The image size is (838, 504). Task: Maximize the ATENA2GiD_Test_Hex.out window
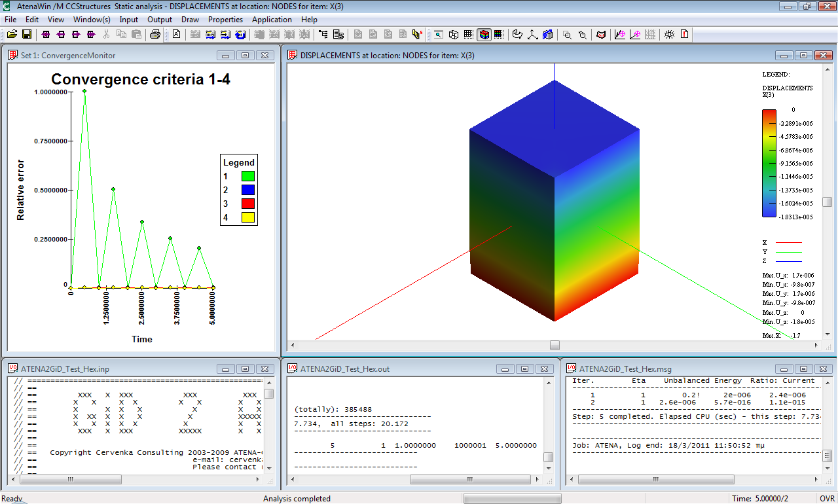tap(525, 369)
